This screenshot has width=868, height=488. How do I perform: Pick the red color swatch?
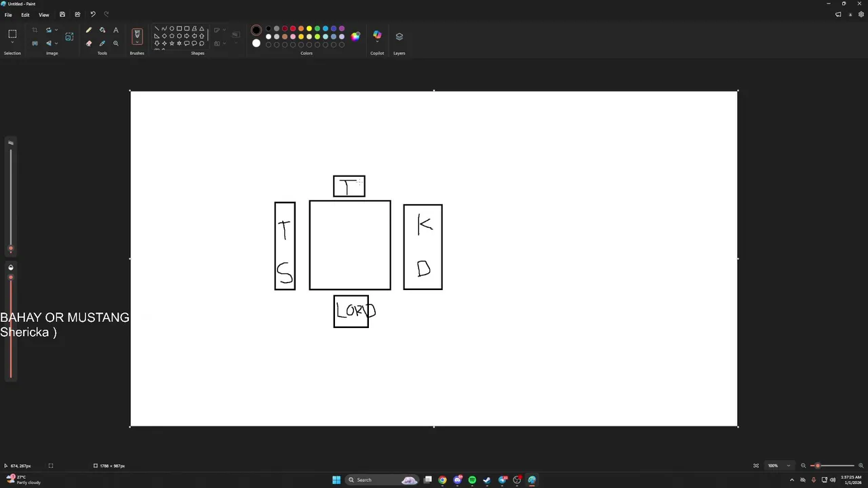pyautogui.click(x=293, y=28)
